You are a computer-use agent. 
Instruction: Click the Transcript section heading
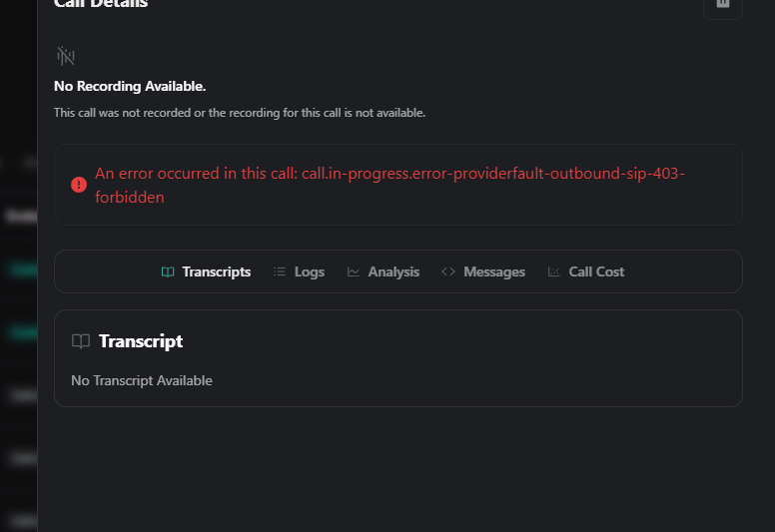click(x=141, y=341)
